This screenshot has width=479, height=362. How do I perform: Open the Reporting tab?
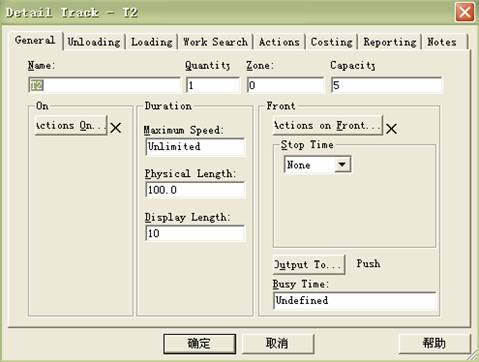390,42
